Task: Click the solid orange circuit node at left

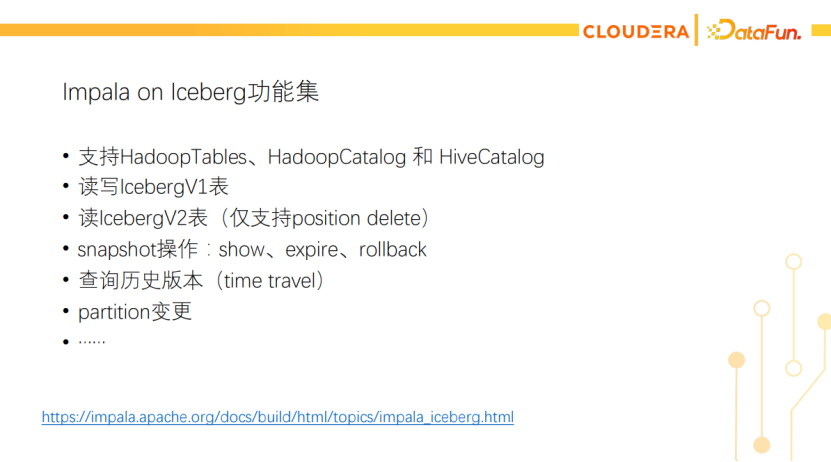Action: (x=736, y=360)
